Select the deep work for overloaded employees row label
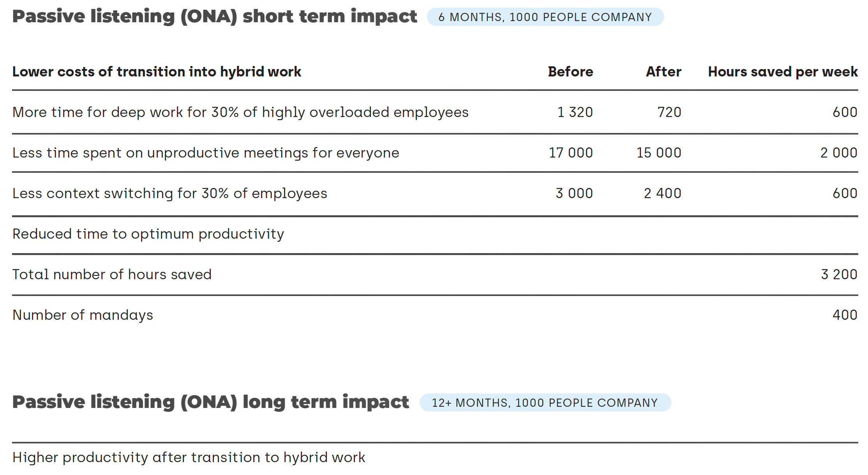The image size is (868, 475). click(240, 112)
